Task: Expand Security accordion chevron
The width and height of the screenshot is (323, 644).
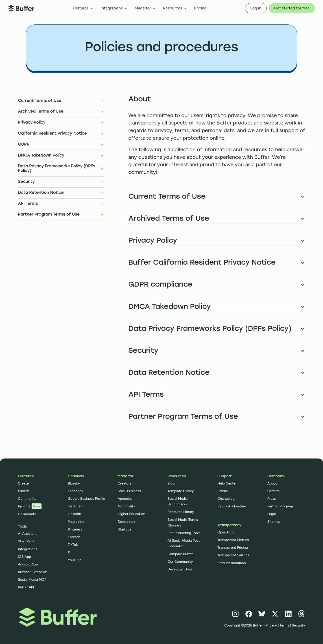Action: click(x=302, y=351)
